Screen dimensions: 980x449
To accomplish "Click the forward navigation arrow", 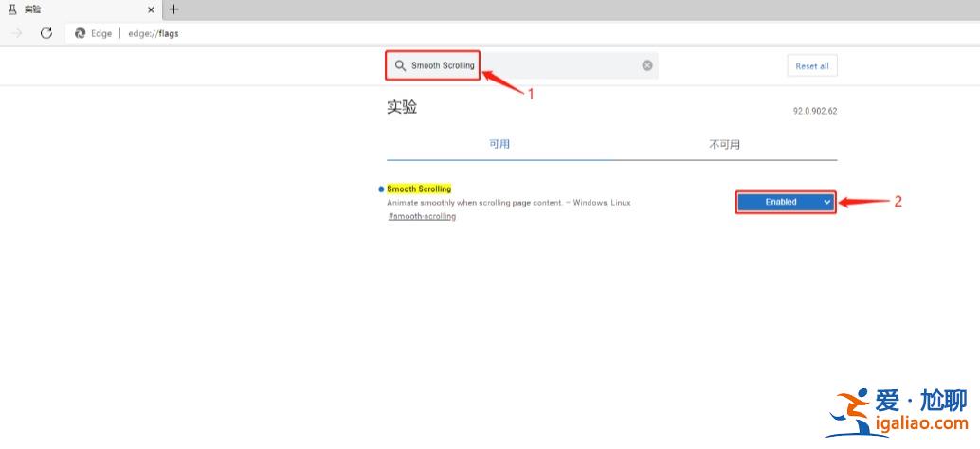I will (x=17, y=33).
